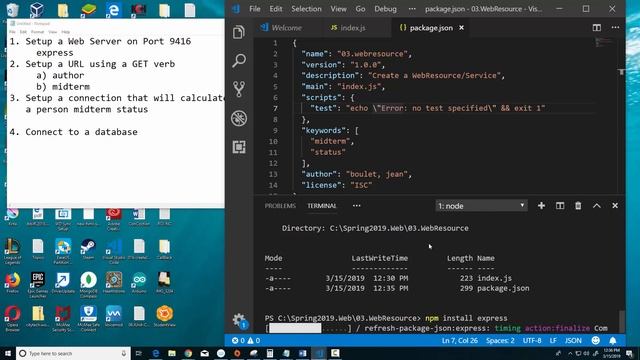Maximize the panel with up chevron
640x360 pixels.
(x=596, y=206)
